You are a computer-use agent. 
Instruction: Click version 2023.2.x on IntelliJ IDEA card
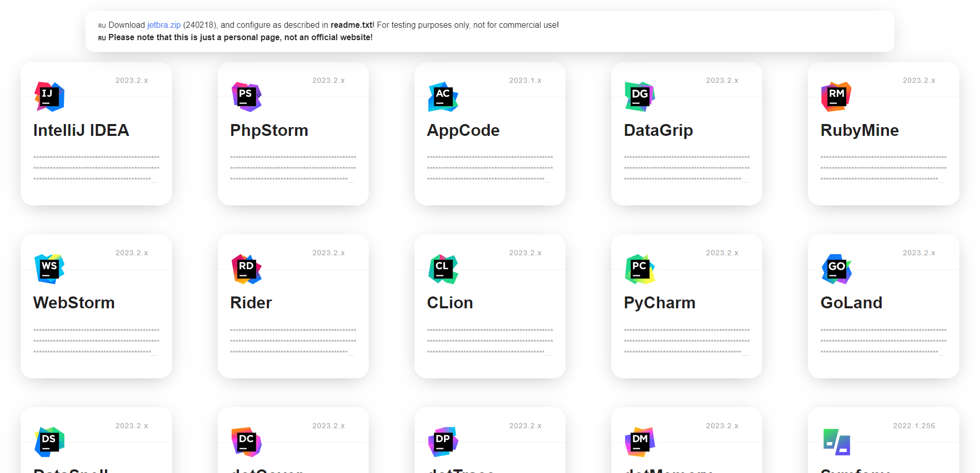pos(131,80)
